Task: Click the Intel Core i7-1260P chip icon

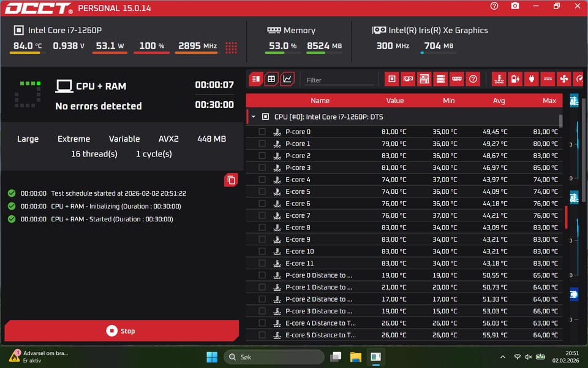Action: [x=19, y=30]
